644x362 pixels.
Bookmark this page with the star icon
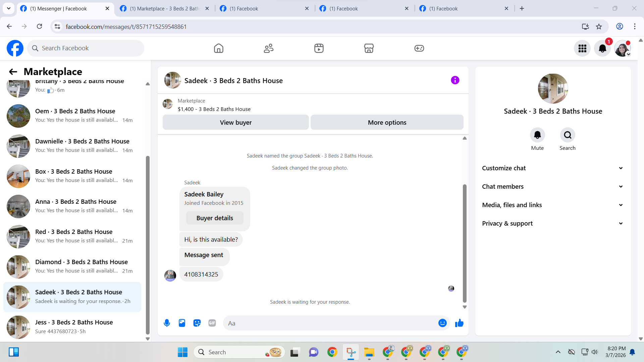click(x=599, y=26)
